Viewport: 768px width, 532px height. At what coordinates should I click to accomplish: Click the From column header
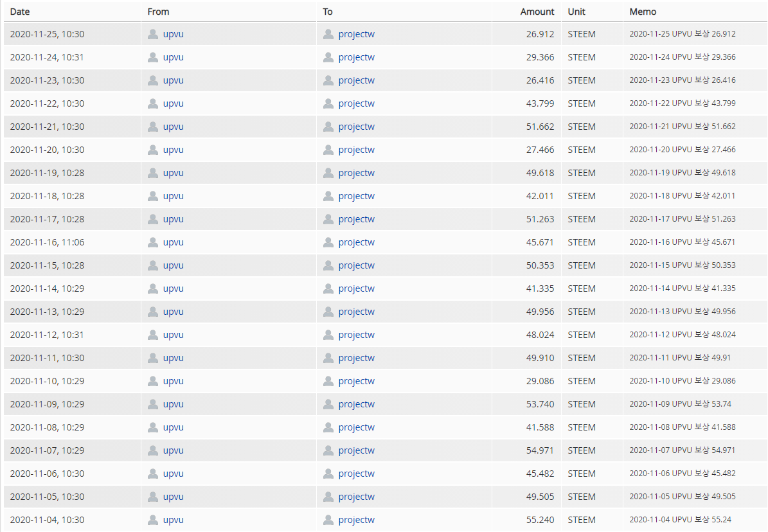pyautogui.click(x=158, y=12)
